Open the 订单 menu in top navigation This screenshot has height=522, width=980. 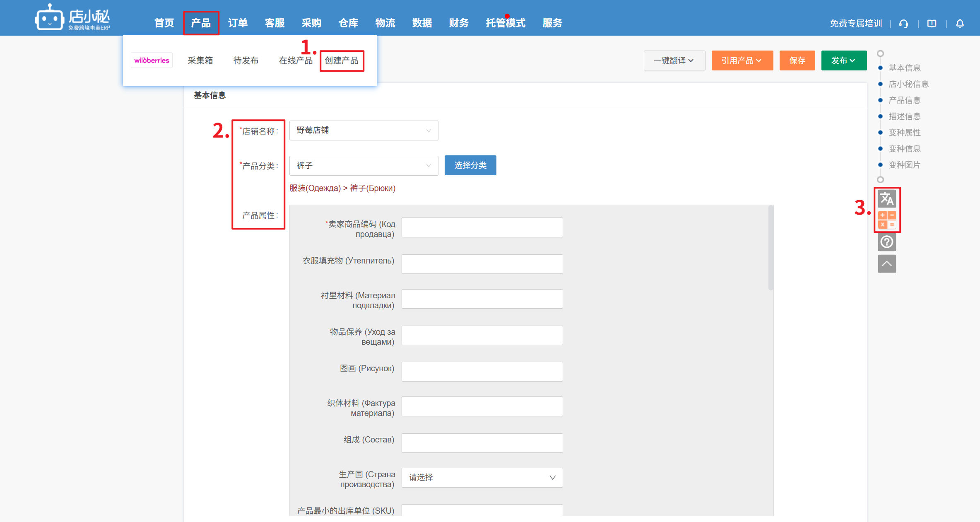pos(238,23)
